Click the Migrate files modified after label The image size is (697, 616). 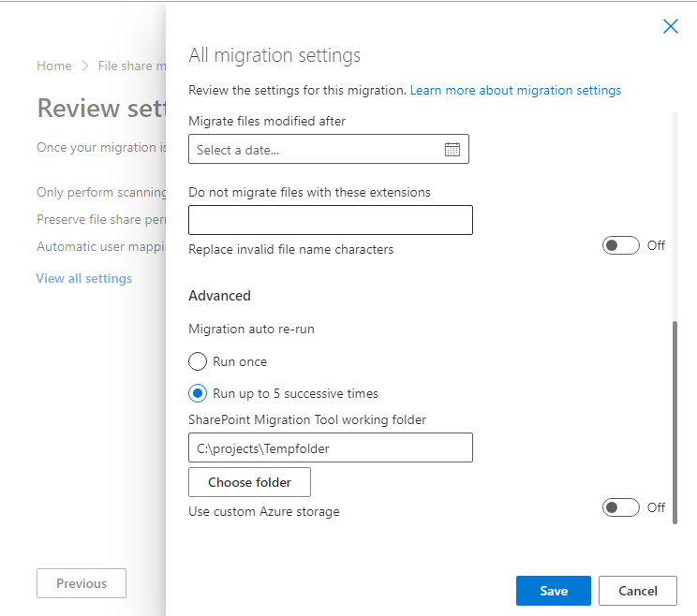pos(267,122)
